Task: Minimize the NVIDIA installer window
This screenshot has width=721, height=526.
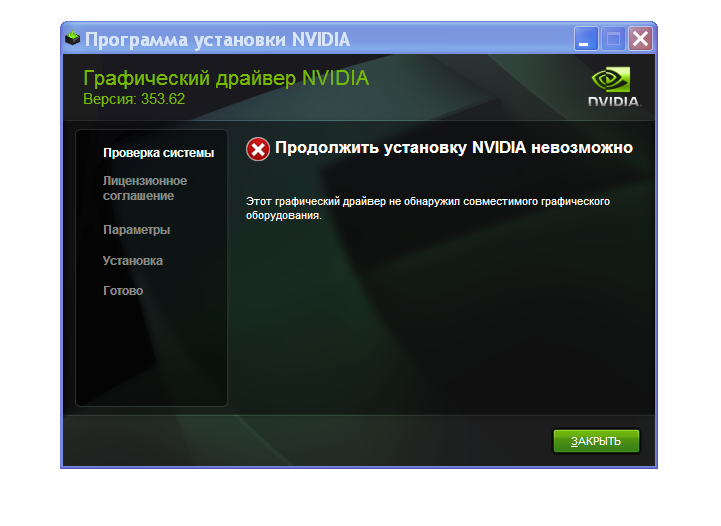Action: [586, 38]
